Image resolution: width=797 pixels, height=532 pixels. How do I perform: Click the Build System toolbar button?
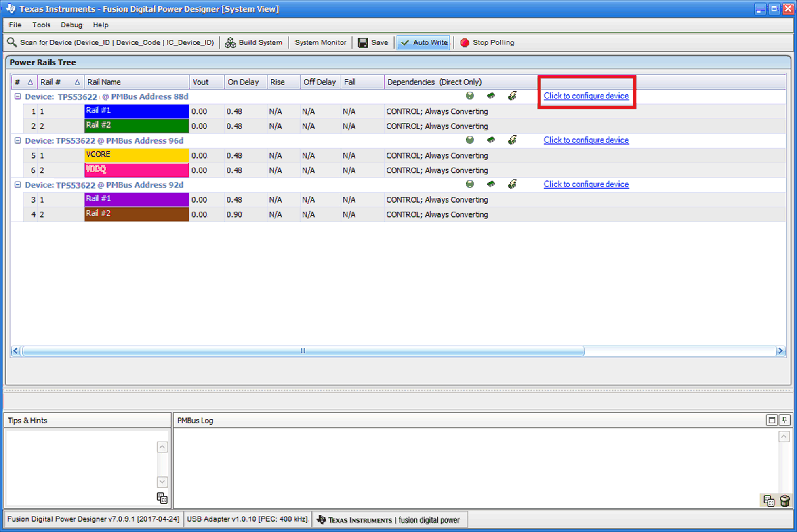coord(254,42)
